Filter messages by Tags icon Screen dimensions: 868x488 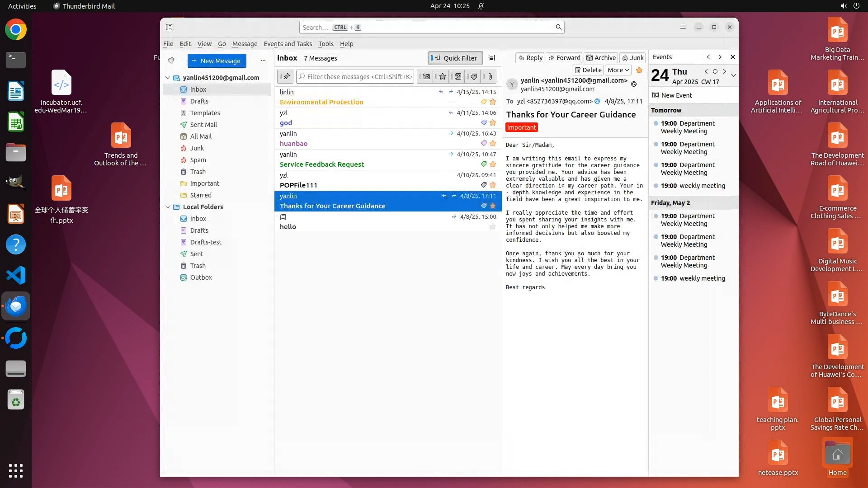tap(474, 76)
